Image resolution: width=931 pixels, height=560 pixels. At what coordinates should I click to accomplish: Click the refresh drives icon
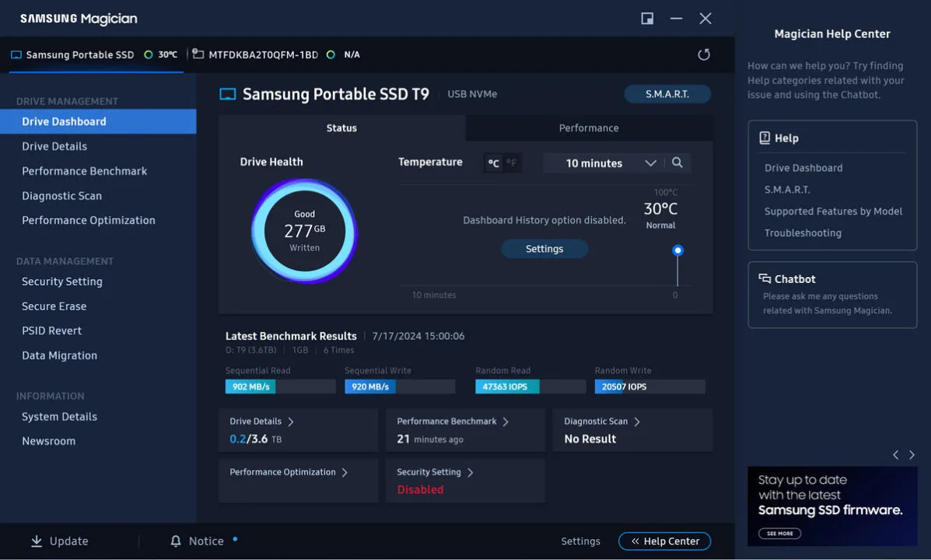coord(704,54)
